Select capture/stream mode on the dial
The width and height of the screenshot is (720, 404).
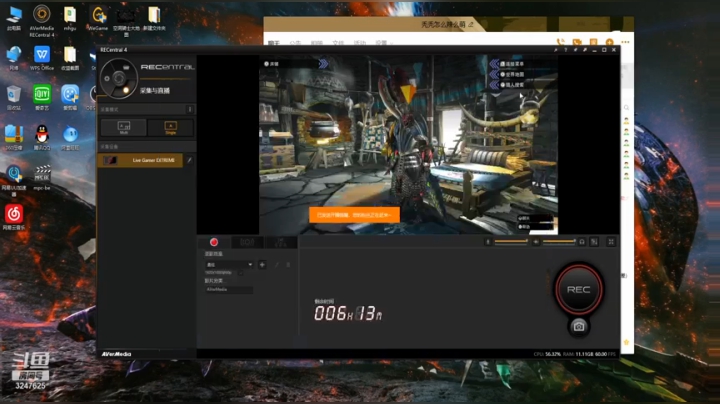click(126, 90)
